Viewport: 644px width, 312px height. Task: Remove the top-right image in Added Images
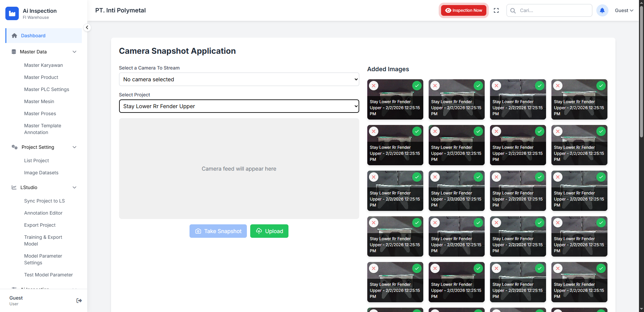[x=558, y=86]
